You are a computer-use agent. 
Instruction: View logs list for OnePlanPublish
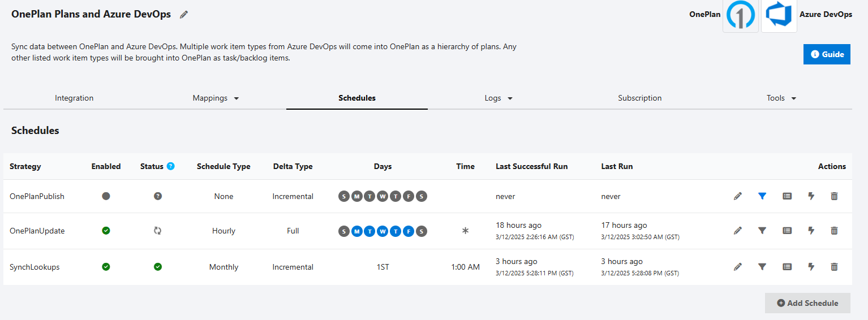point(787,196)
